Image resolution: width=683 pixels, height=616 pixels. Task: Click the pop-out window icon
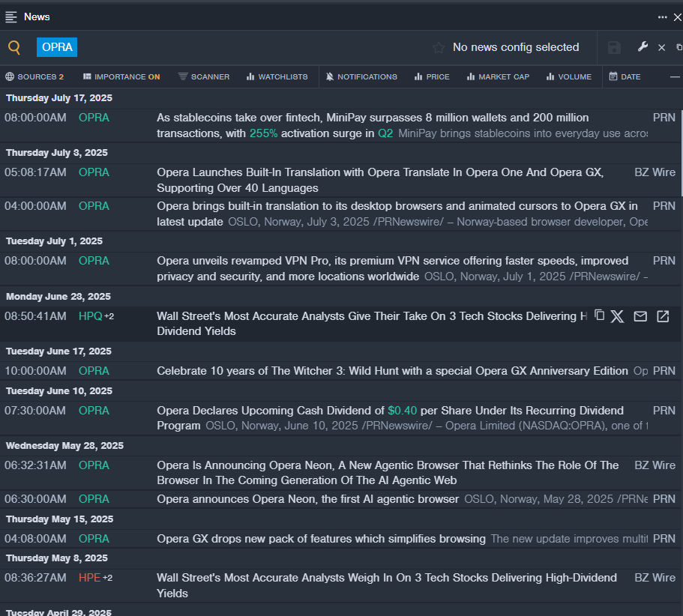(x=679, y=47)
